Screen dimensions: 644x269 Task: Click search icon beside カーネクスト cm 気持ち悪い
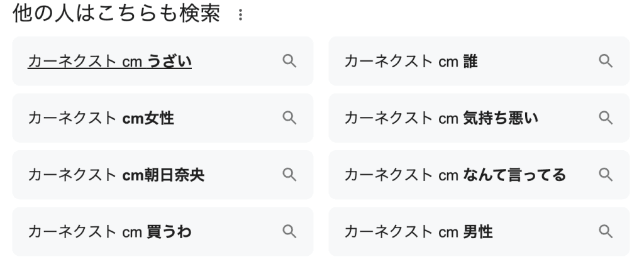606,118
